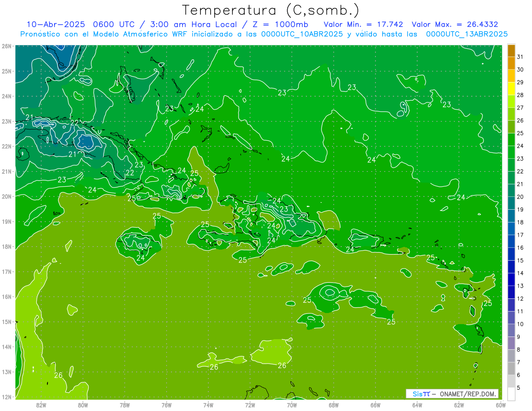Click the legend value '20'

(520, 197)
